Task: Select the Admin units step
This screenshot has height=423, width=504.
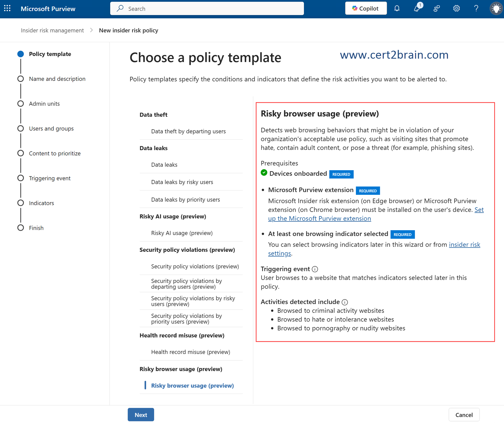Action: pyautogui.click(x=39, y=103)
